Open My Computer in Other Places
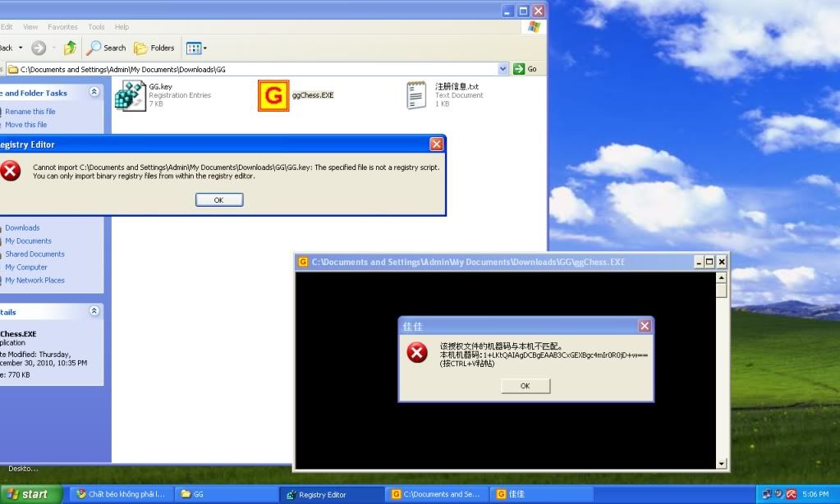The width and height of the screenshot is (840, 504). click(x=25, y=267)
